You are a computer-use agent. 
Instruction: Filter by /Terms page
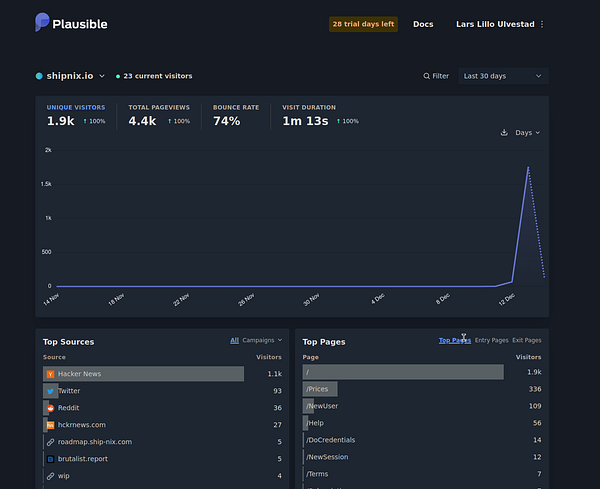317,474
